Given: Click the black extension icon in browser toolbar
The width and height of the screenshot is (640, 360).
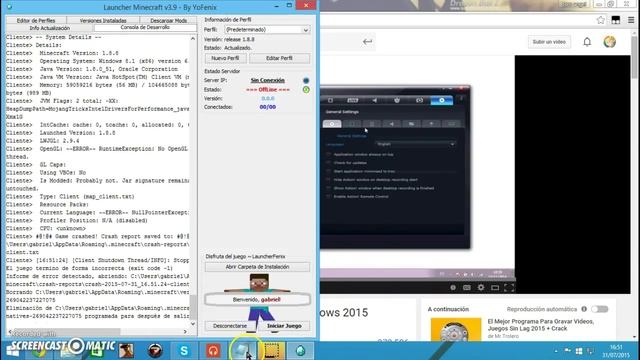Looking at the screenshot, I should coord(616,20).
